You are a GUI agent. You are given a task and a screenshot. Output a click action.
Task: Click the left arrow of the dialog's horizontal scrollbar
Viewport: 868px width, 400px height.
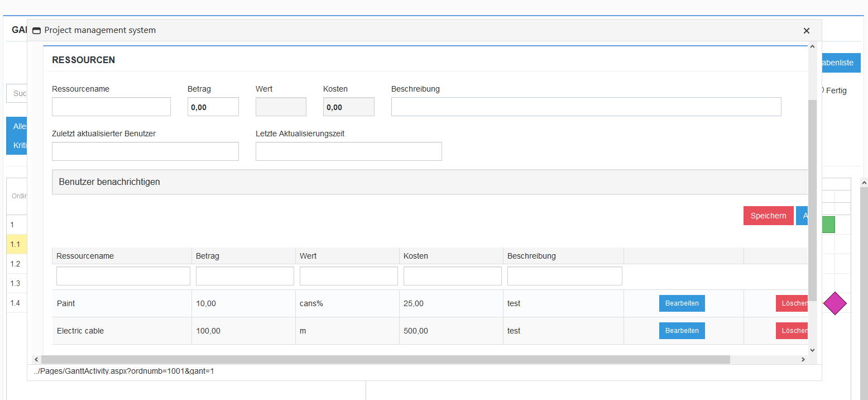tap(37, 359)
